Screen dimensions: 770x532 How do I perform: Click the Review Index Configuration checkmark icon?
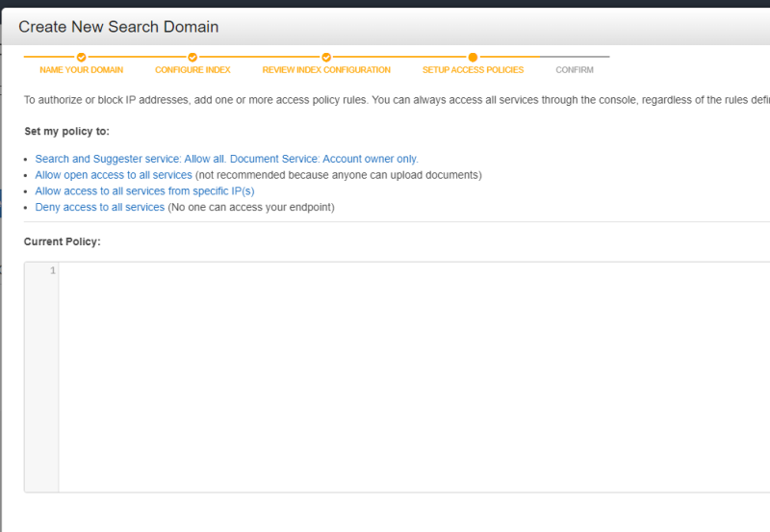click(x=326, y=58)
